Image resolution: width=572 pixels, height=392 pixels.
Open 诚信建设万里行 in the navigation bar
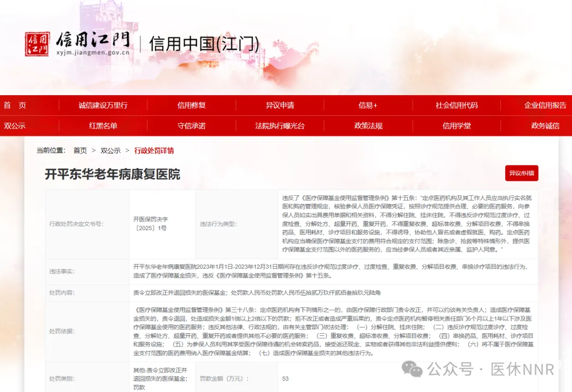[103, 105]
